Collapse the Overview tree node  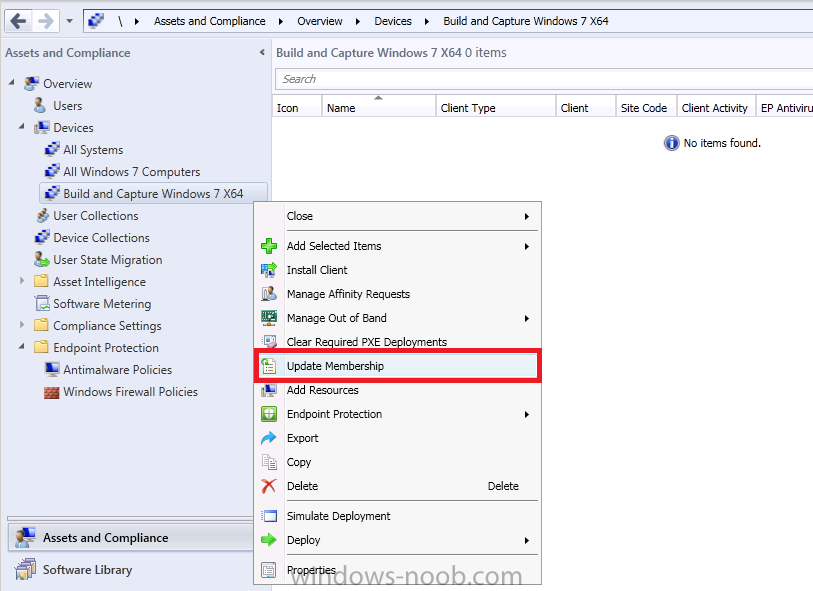coord(11,82)
